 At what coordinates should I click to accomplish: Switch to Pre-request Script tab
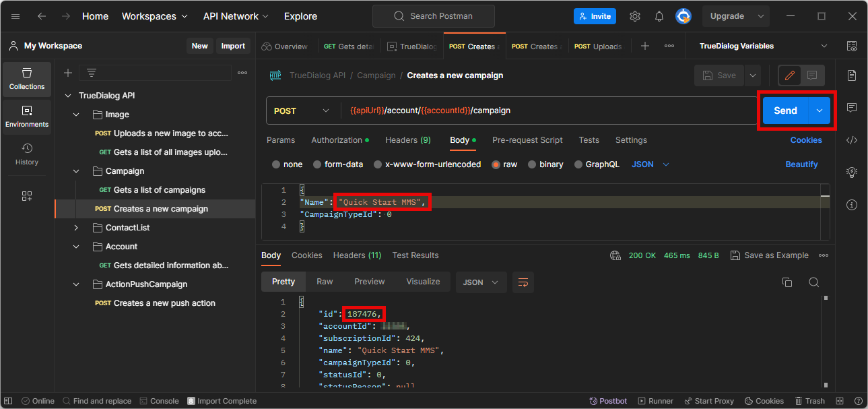click(527, 140)
